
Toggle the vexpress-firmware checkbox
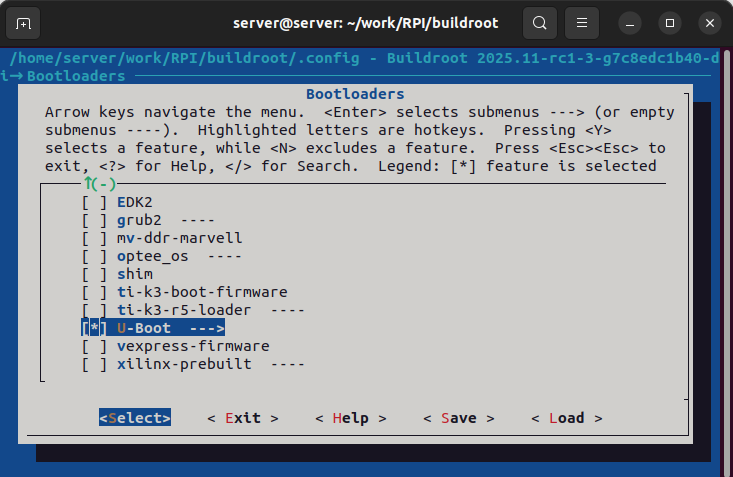pos(94,346)
